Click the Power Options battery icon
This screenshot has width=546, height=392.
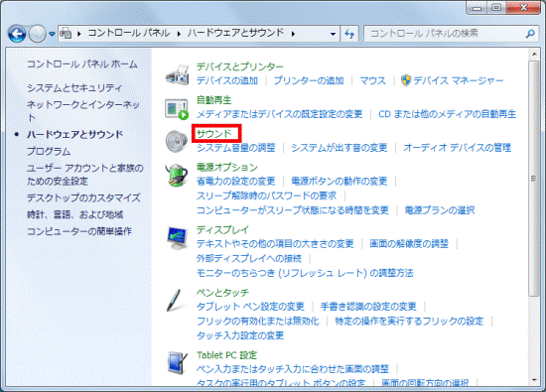[x=177, y=175]
